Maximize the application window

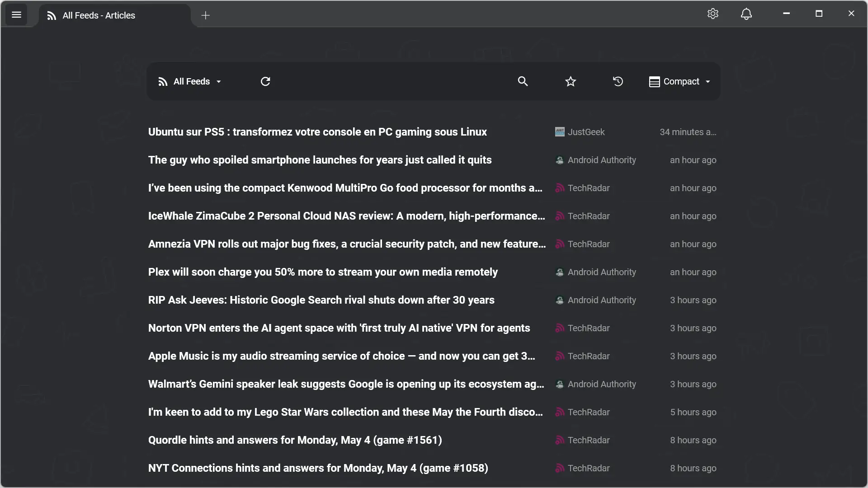point(819,14)
